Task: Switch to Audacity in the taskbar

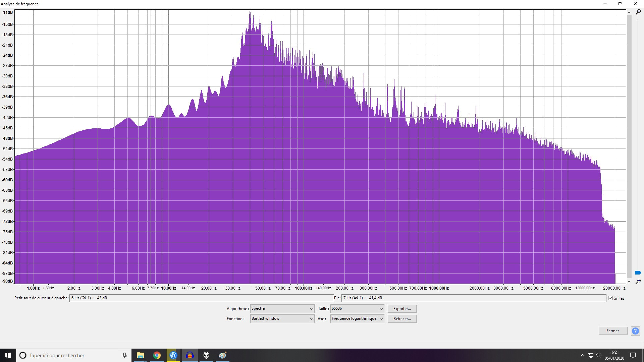Action: click(190, 355)
